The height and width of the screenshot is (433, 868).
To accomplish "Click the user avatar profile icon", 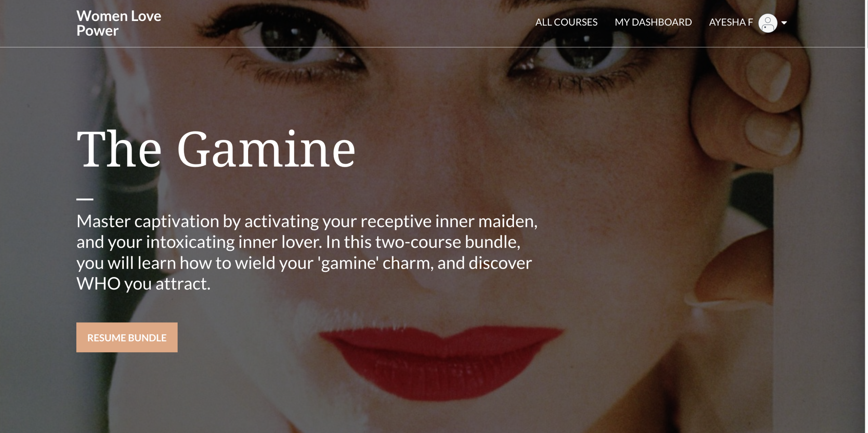I will [768, 23].
